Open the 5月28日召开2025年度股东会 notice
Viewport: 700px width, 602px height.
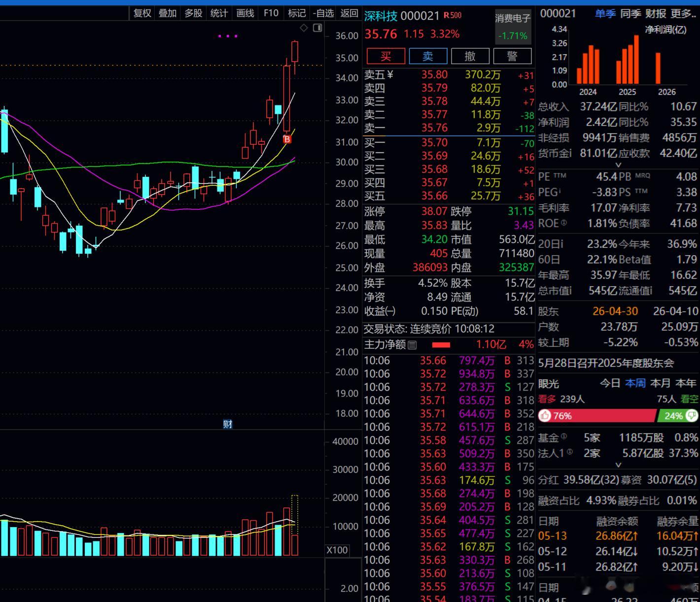tap(606, 363)
